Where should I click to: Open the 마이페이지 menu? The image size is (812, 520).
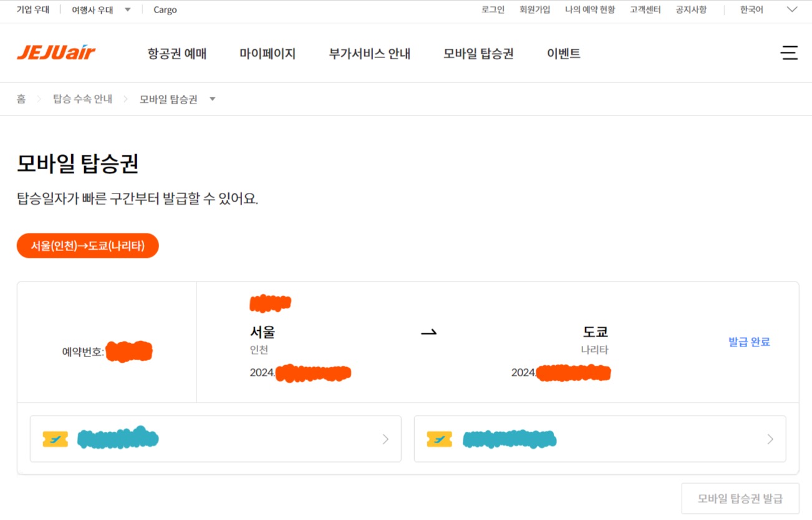(268, 54)
